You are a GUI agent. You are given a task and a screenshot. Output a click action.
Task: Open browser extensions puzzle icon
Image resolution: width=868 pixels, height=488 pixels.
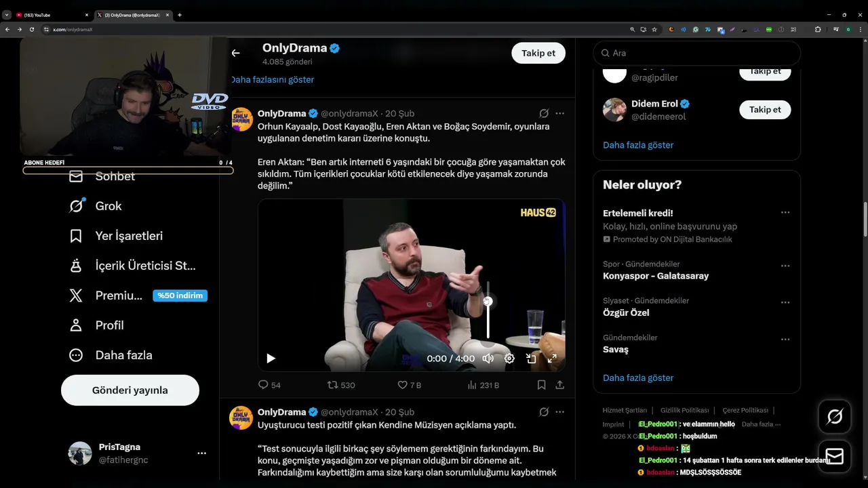(817, 29)
